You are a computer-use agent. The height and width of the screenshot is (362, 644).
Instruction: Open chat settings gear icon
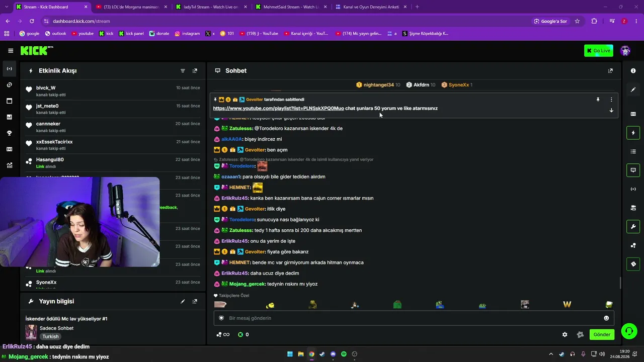pyautogui.click(x=565, y=334)
